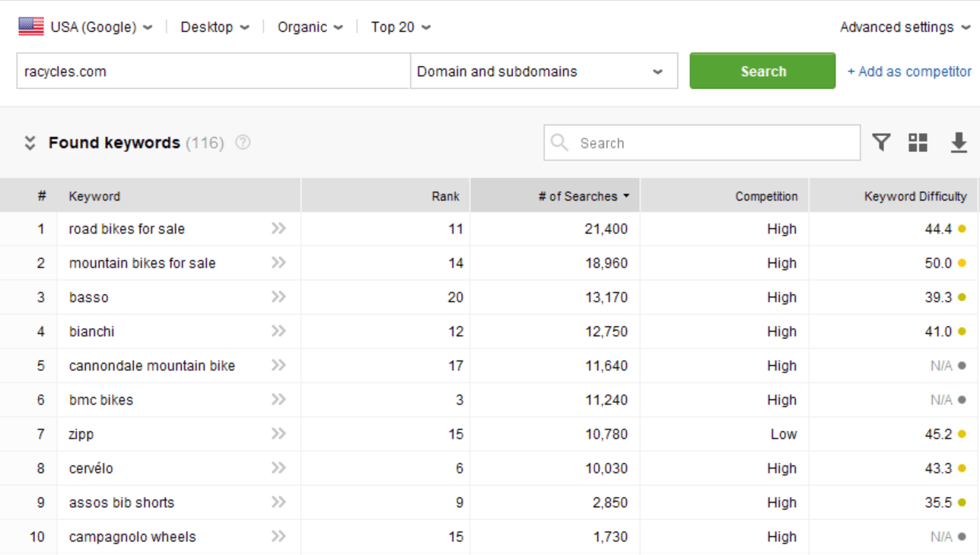Screen dimensions: 980x555
Task: Click double-arrow icon for campagnolo wheels
Action: coord(278,536)
